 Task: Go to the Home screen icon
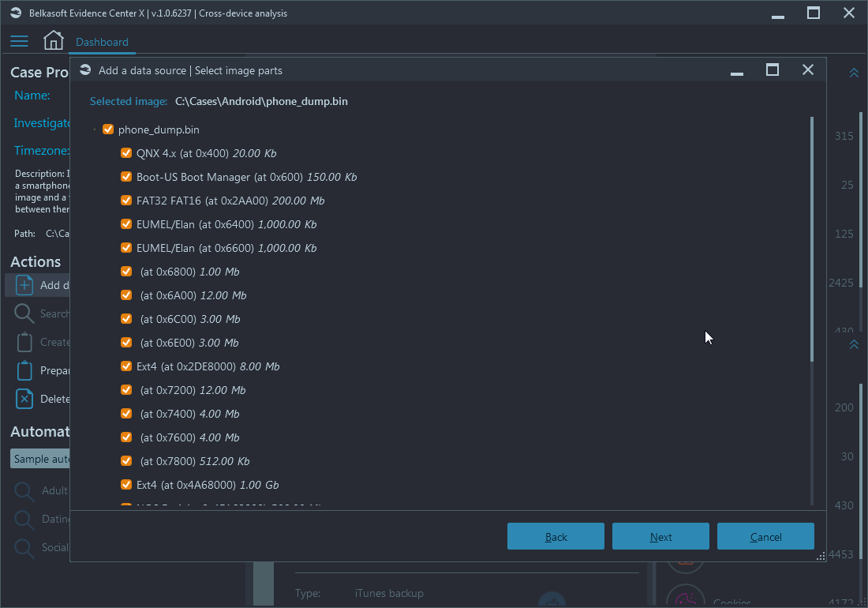(53, 40)
